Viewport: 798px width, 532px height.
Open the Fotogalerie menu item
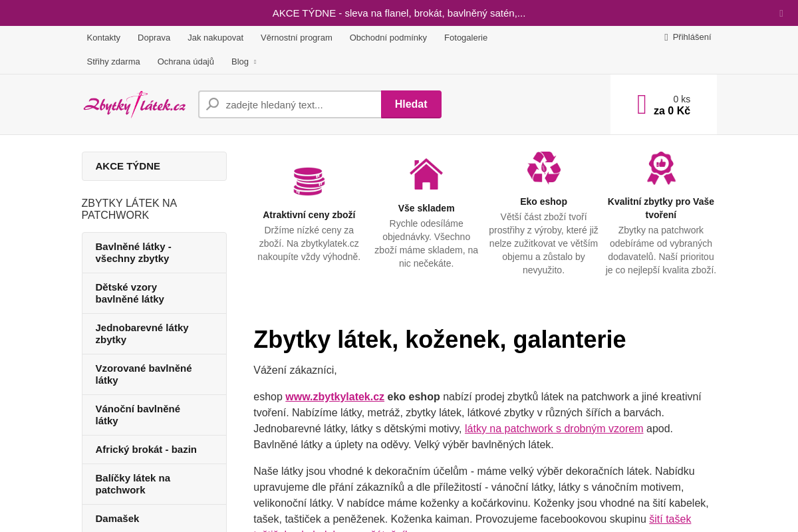click(x=465, y=38)
